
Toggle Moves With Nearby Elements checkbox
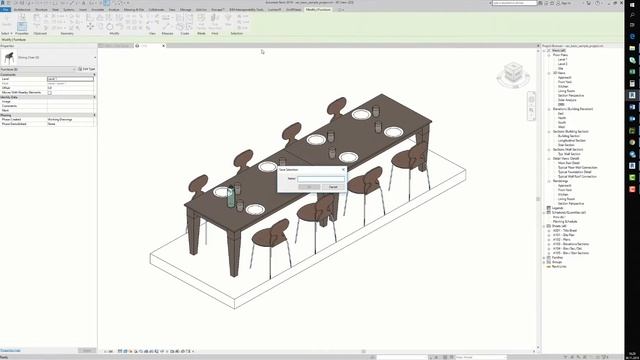click(50, 93)
